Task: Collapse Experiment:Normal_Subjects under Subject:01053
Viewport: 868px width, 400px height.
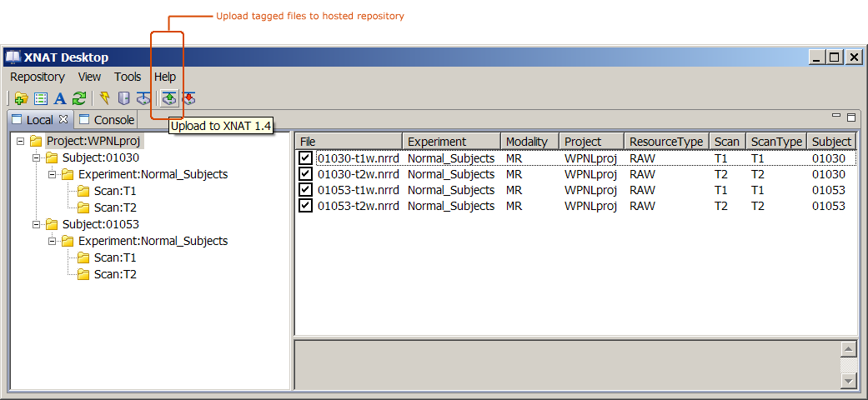Action: coord(53,242)
